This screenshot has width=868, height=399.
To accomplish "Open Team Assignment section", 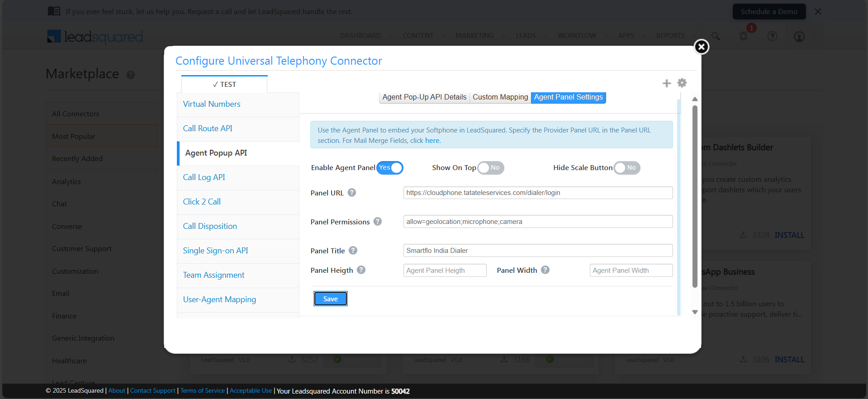I will 238,275.
